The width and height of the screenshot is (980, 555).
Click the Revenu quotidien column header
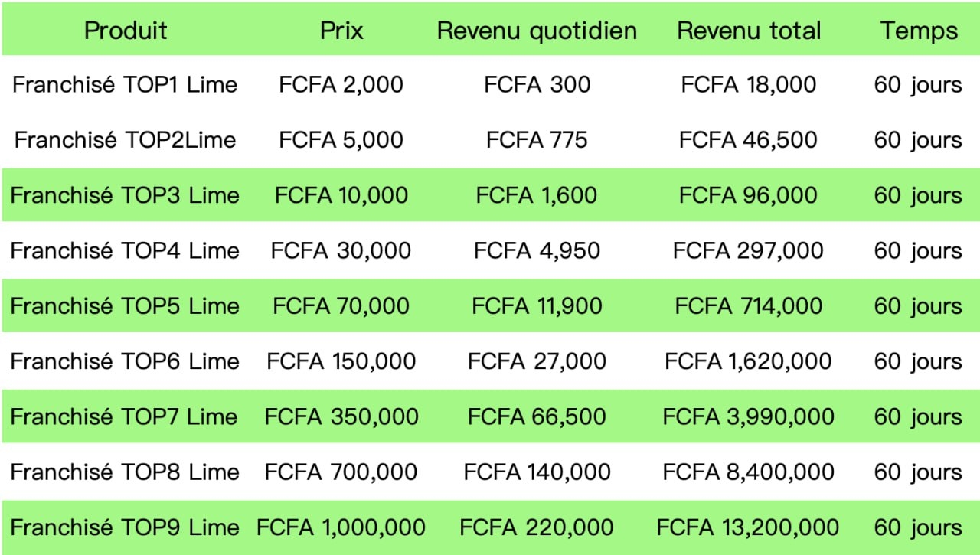[x=537, y=31]
